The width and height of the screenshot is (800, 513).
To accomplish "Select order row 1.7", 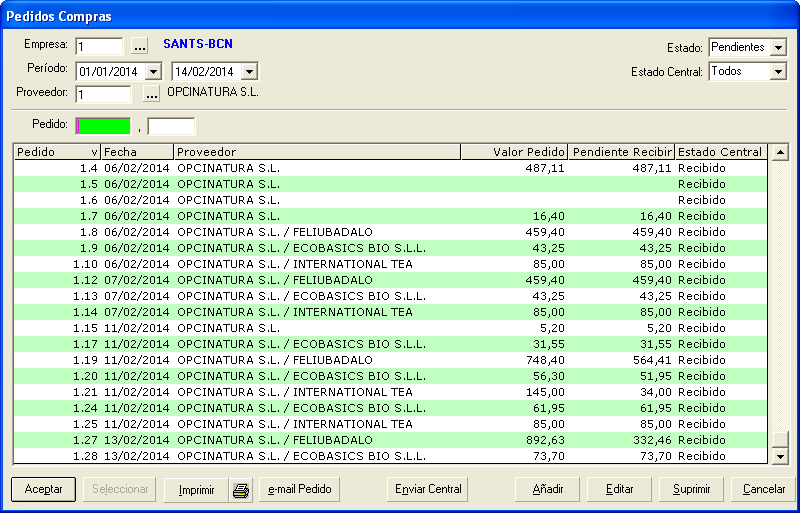I will pyautogui.click(x=390, y=216).
